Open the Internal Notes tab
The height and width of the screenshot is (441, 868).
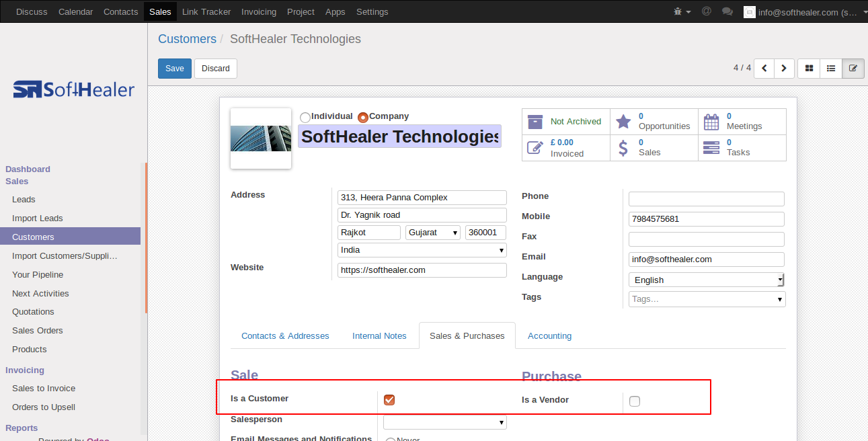(x=379, y=335)
